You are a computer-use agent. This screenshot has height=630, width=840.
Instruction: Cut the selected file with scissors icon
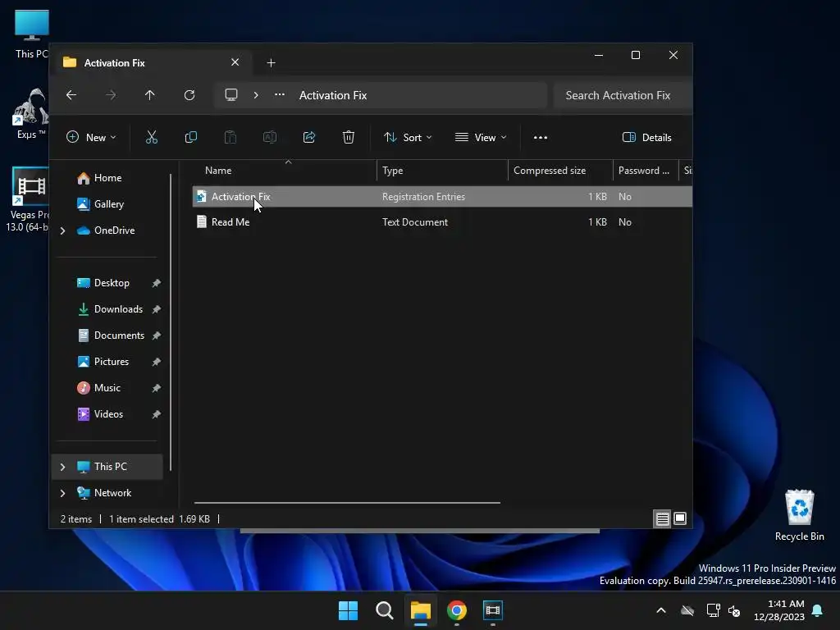click(152, 138)
